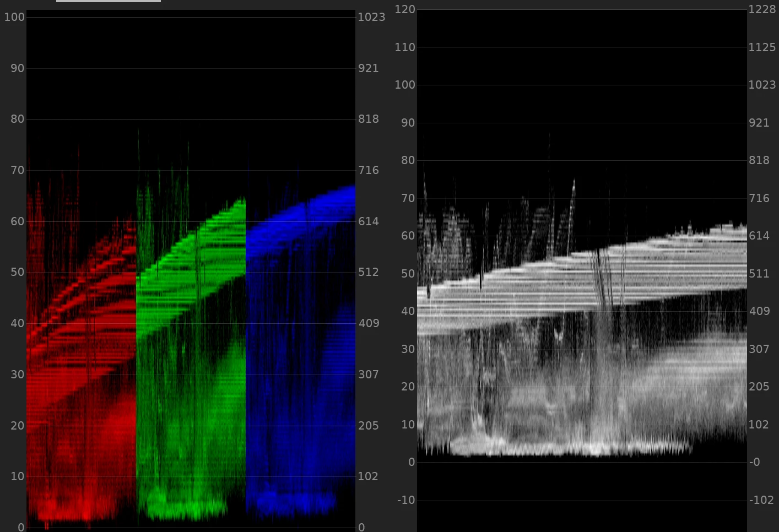This screenshot has width=779, height=532.
Task: Select the -0 value on waveform scope
Action: coord(755,462)
